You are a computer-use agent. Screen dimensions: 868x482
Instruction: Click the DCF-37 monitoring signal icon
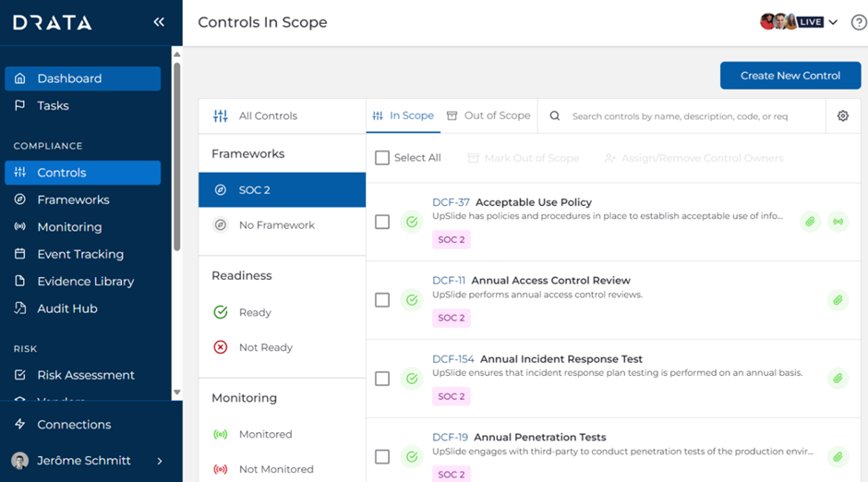(838, 222)
